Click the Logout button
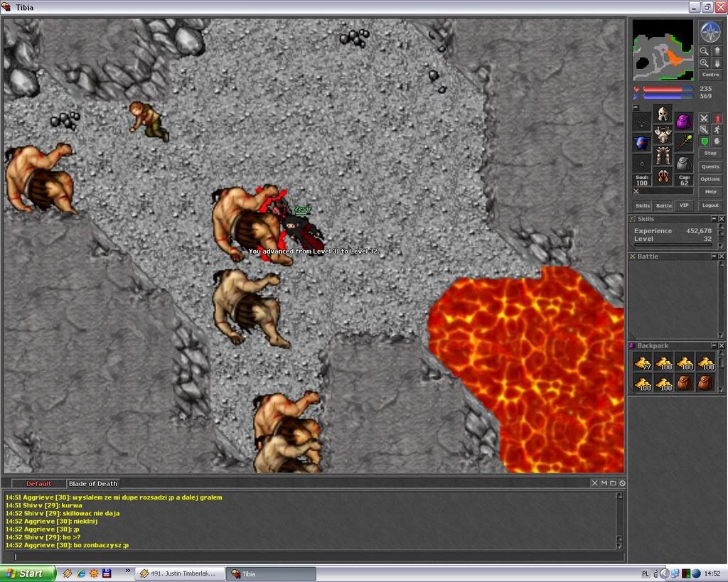The width and height of the screenshot is (728, 582). coord(710,205)
